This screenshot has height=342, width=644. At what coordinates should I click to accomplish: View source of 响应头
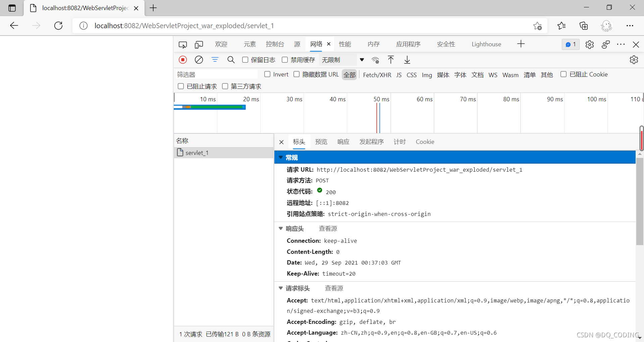tap(328, 228)
